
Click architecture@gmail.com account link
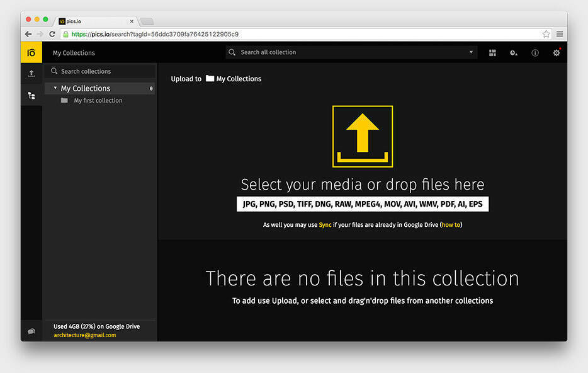pos(85,335)
